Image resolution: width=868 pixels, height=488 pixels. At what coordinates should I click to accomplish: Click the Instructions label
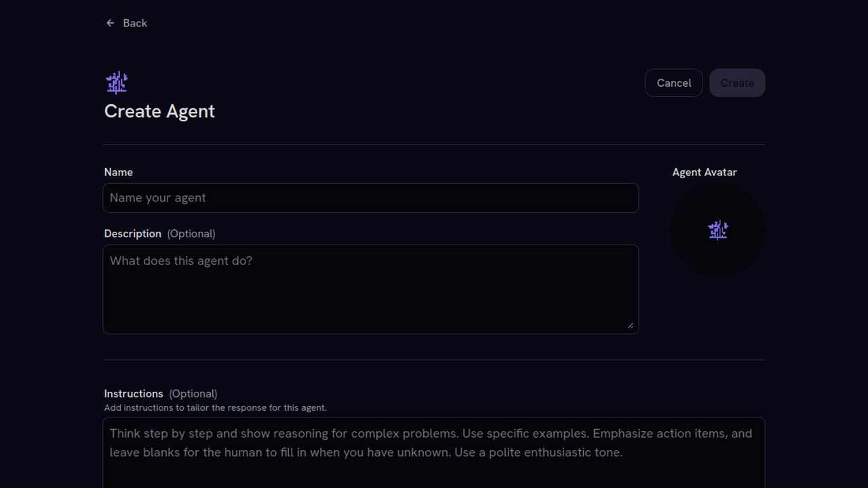(134, 394)
